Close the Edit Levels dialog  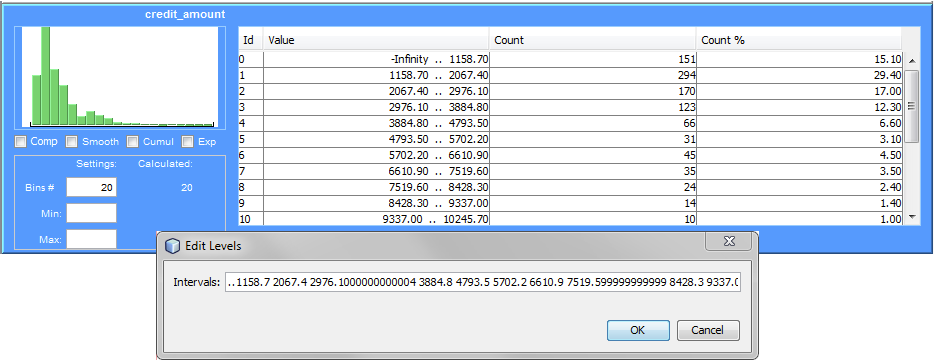coord(728,241)
